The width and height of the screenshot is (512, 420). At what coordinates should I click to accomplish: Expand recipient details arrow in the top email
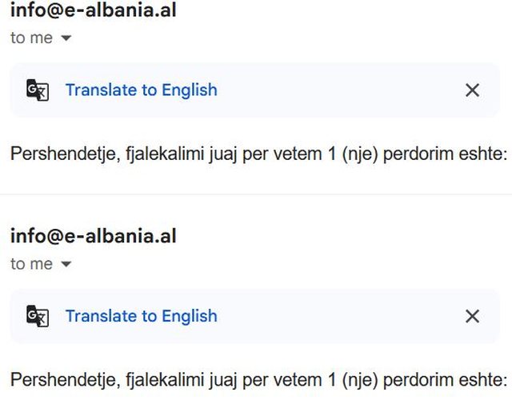pyautogui.click(x=66, y=38)
